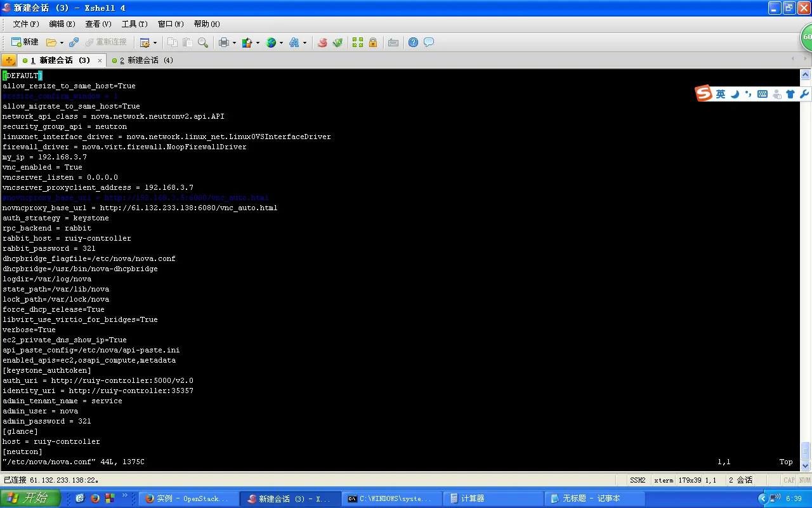Click the padlock lock icon
Viewport: 812px width, 508px height.
tap(373, 43)
